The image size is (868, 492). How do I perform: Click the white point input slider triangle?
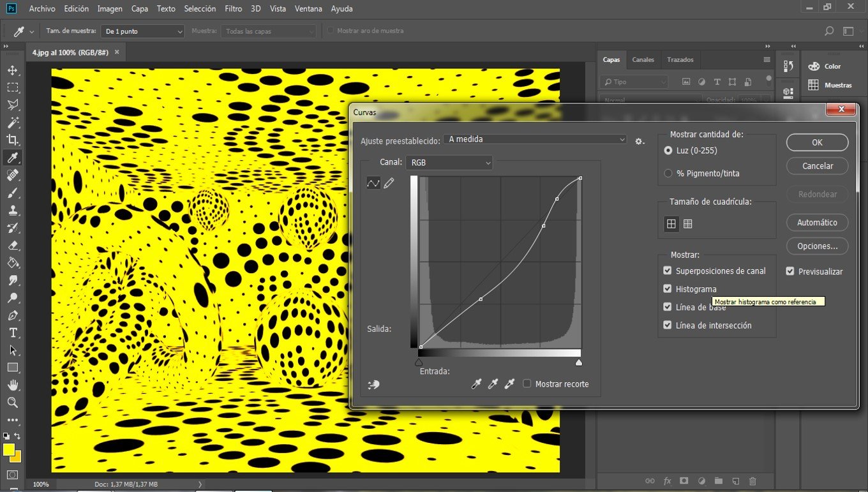pyautogui.click(x=578, y=362)
